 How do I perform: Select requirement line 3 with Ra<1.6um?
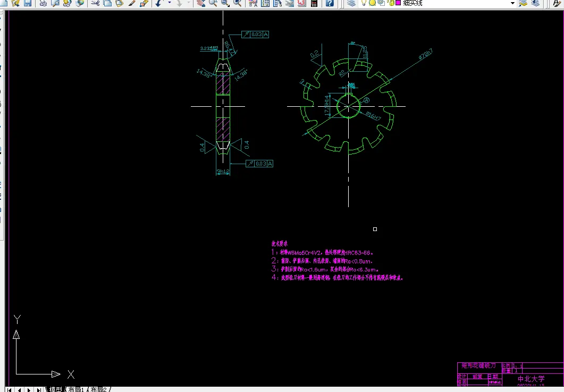point(325,269)
